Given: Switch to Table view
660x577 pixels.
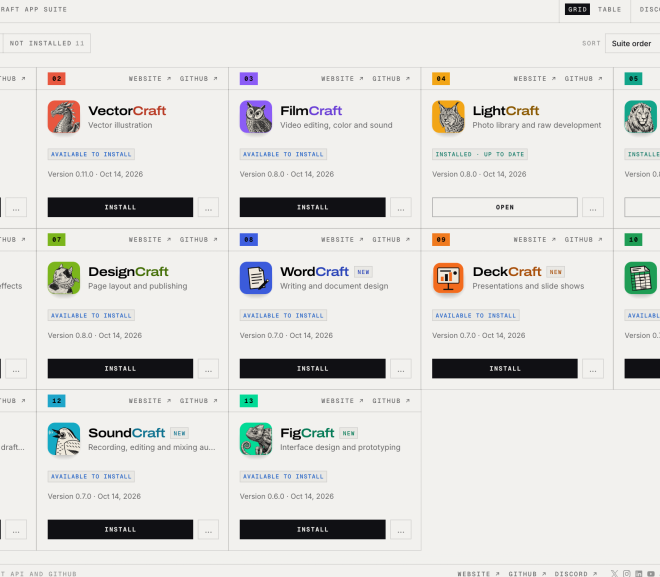Looking at the screenshot, I should click(609, 9).
